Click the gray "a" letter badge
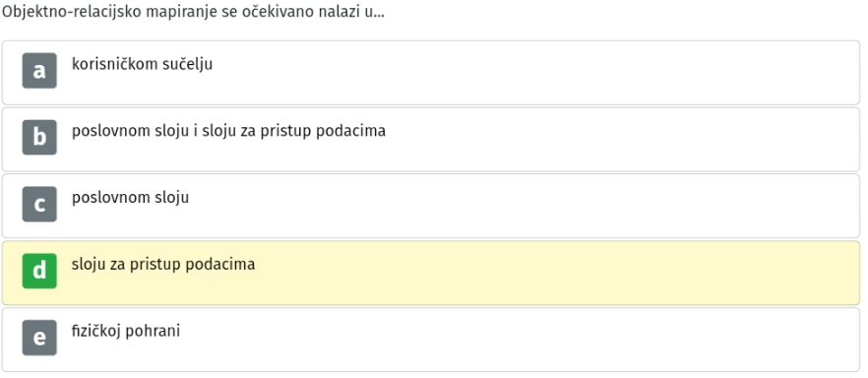This screenshot has height=378, width=868. [39, 70]
